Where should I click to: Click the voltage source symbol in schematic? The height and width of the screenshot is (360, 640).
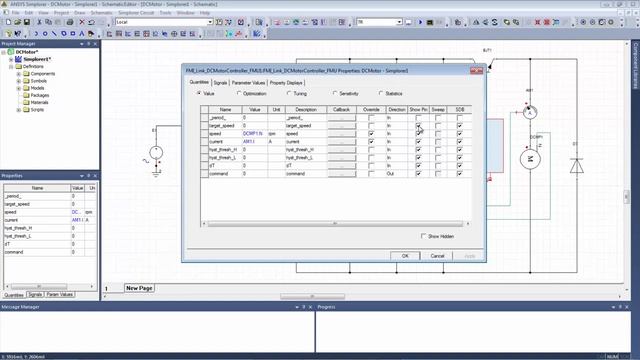click(x=156, y=153)
